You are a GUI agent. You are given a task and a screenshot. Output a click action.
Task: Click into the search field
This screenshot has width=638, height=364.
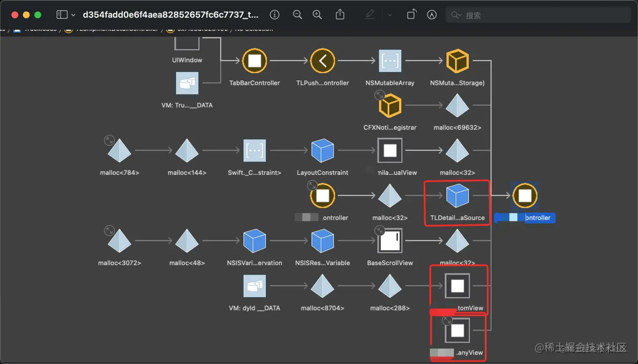pos(538,15)
